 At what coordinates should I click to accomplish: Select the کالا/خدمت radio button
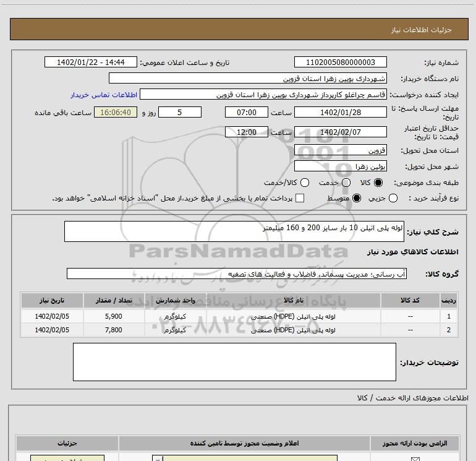pos(305,183)
